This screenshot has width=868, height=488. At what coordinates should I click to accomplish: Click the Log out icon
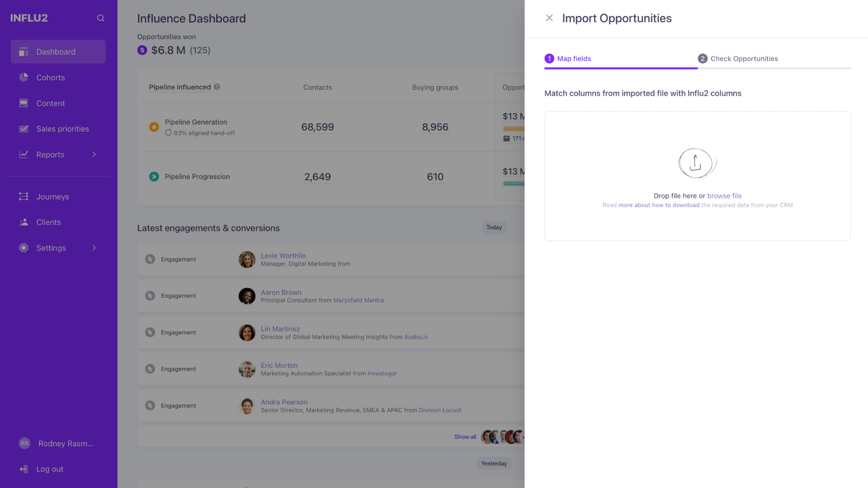[24, 469]
